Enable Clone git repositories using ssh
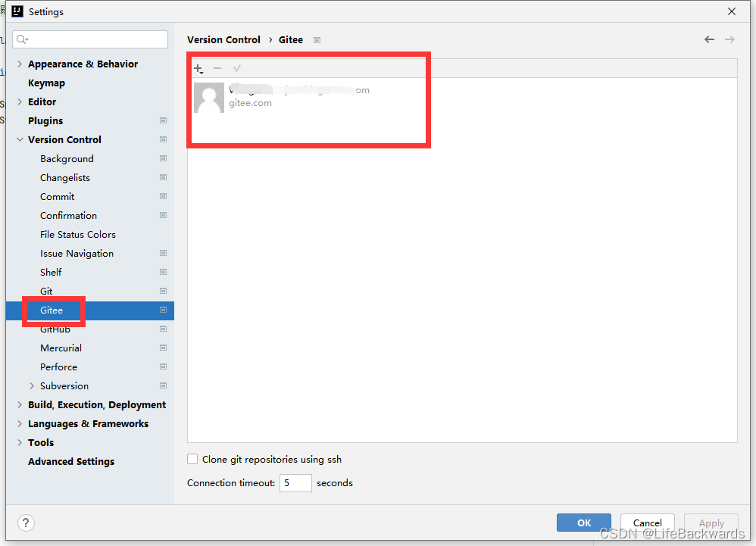Viewport: 756px width, 546px height. pyautogui.click(x=192, y=459)
